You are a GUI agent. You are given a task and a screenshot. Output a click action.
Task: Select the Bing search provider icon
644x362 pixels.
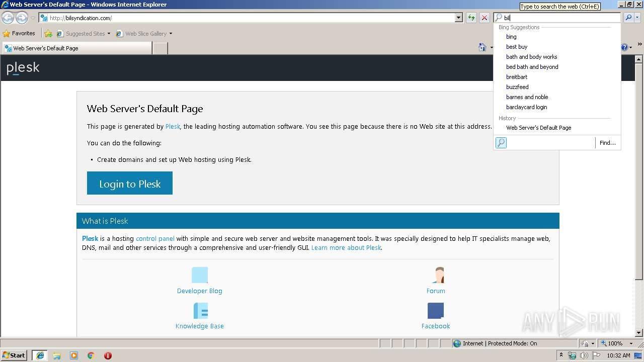[501, 143]
